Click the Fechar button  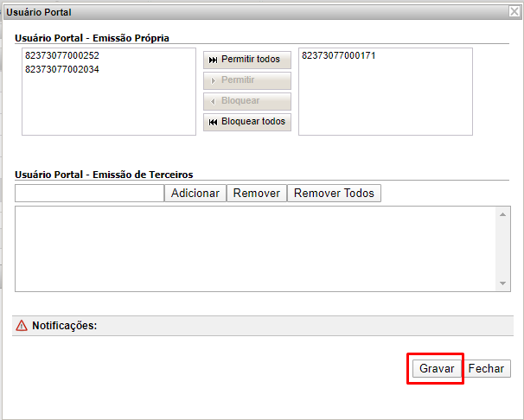[x=486, y=369]
